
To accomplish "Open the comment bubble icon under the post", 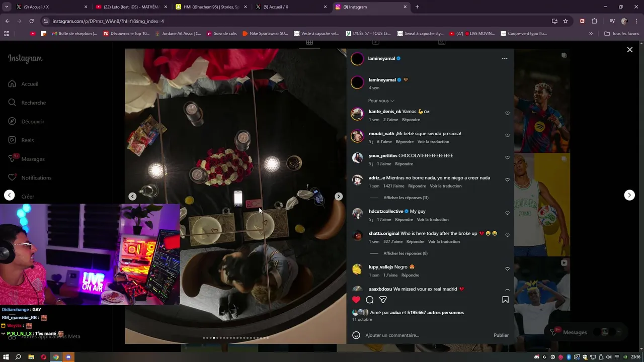I will (x=370, y=300).
